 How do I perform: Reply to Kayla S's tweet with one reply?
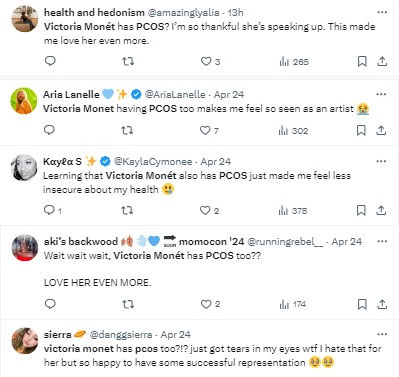(x=53, y=210)
